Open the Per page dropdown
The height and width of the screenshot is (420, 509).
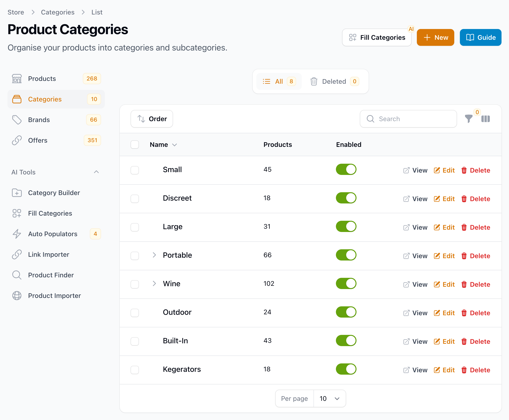329,398
